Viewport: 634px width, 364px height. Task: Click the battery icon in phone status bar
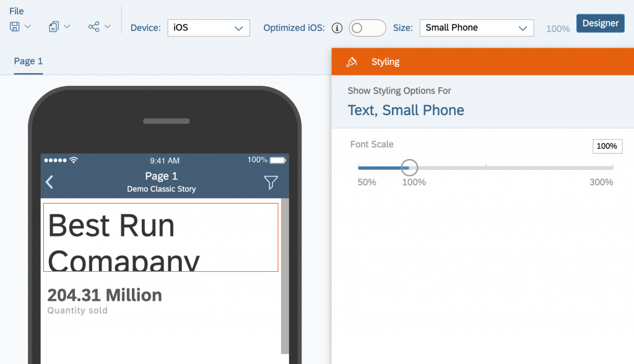click(x=278, y=160)
